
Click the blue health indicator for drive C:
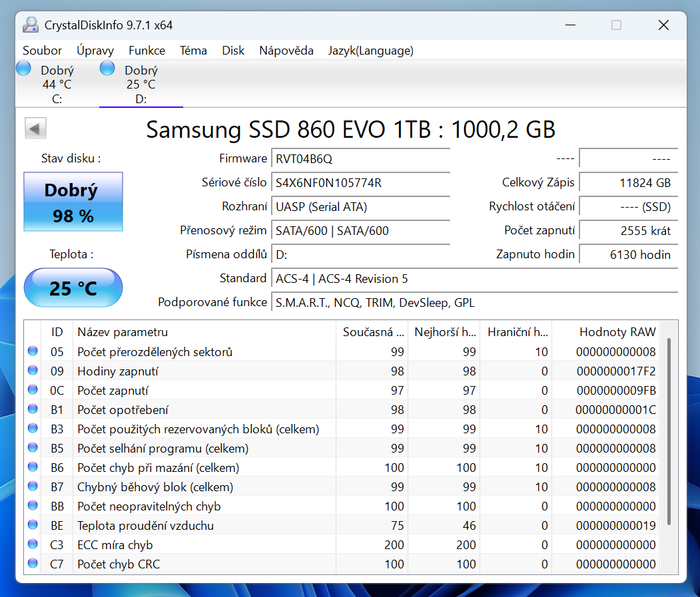pyautogui.click(x=23, y=68)
